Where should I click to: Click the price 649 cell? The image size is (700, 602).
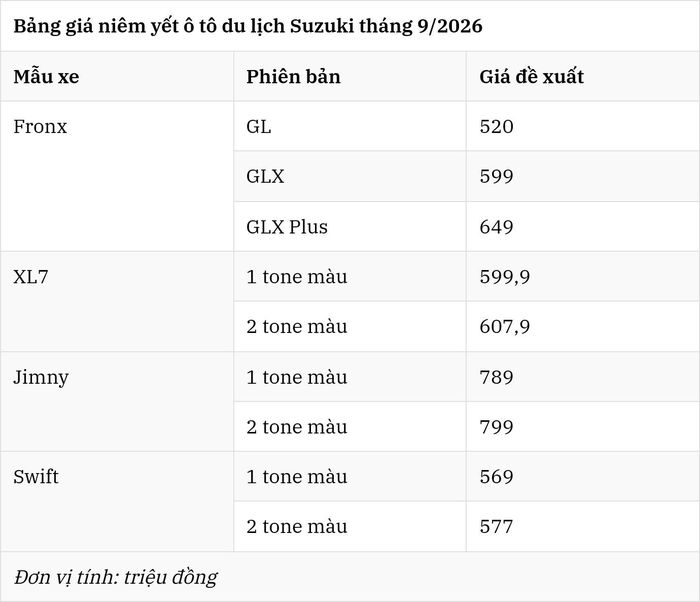[x=583, y=226]
